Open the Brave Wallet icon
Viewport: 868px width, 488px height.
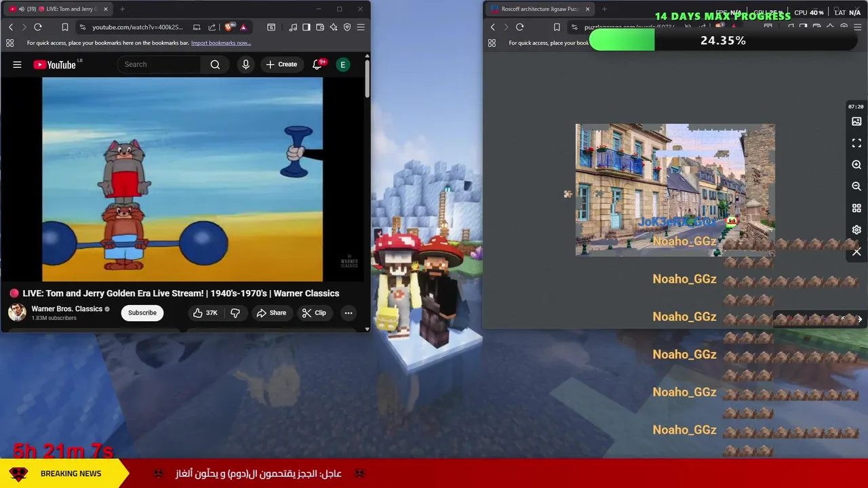(x=320, y=27)
